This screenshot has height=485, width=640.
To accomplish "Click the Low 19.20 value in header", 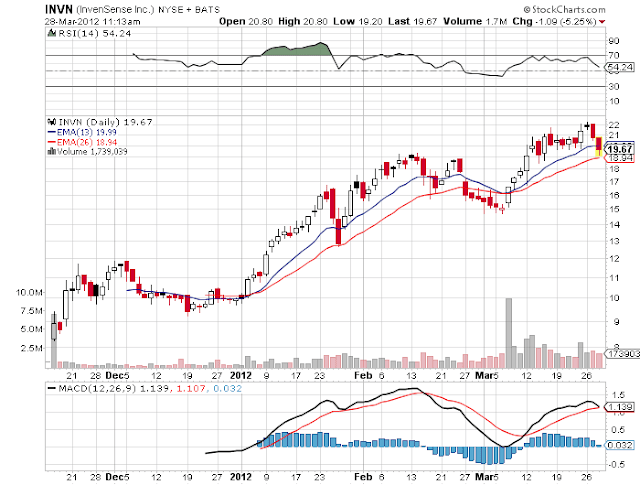I will [x=358, y=21].
